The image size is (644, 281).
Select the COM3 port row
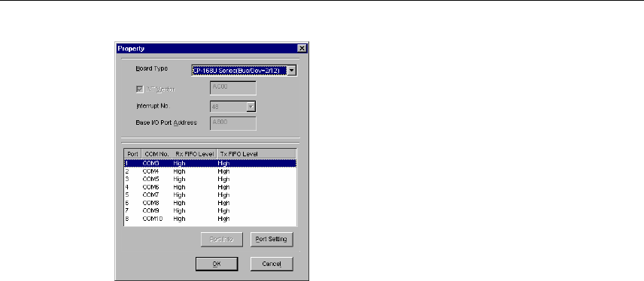pos(210,163)
